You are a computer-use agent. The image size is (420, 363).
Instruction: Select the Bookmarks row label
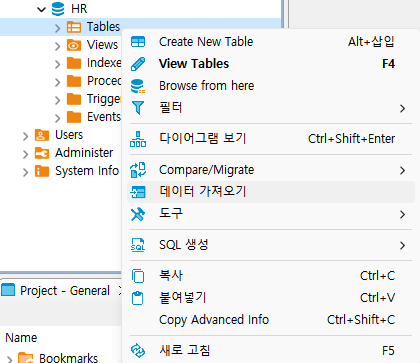(69, 358)
